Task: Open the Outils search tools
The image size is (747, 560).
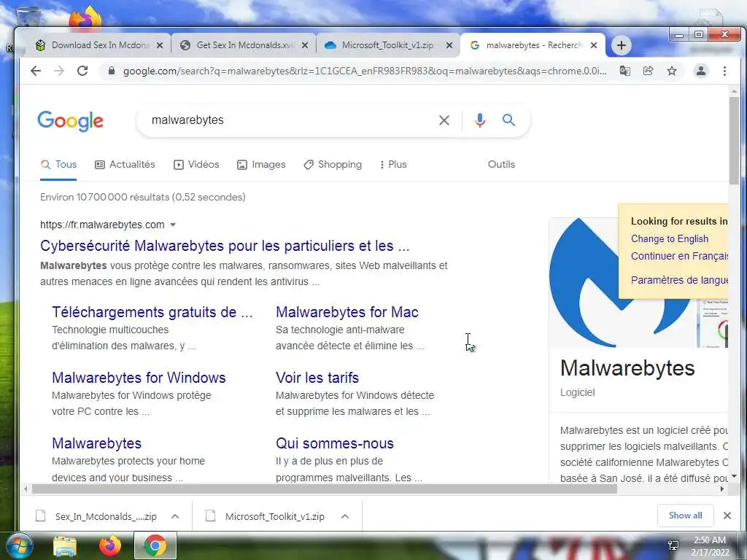Action: point(501,164)
